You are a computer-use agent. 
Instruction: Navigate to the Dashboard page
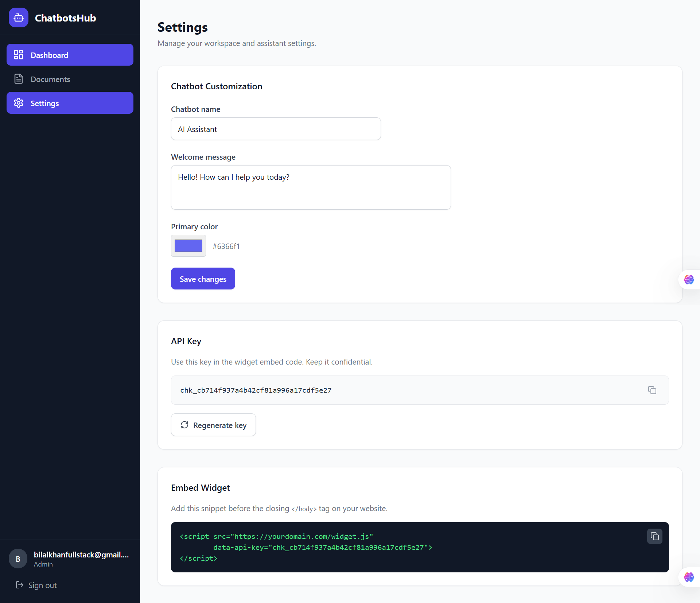coord(50,55)
